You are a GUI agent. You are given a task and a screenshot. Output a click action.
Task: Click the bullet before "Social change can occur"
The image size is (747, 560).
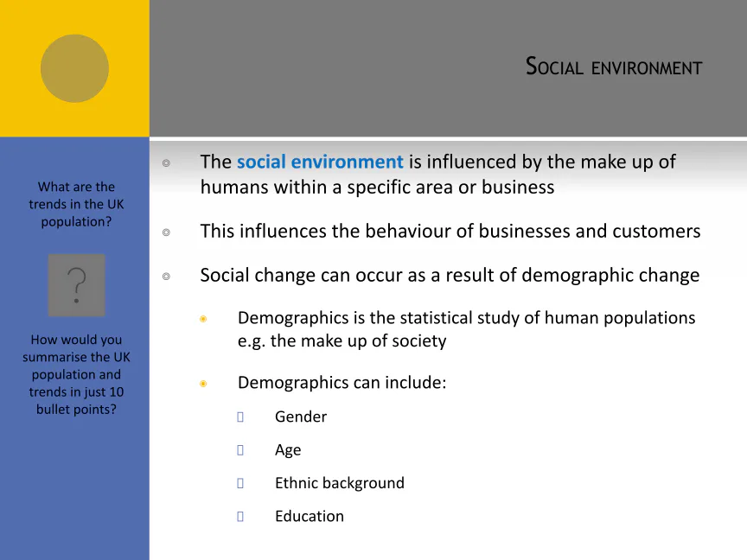click(166, 277)
